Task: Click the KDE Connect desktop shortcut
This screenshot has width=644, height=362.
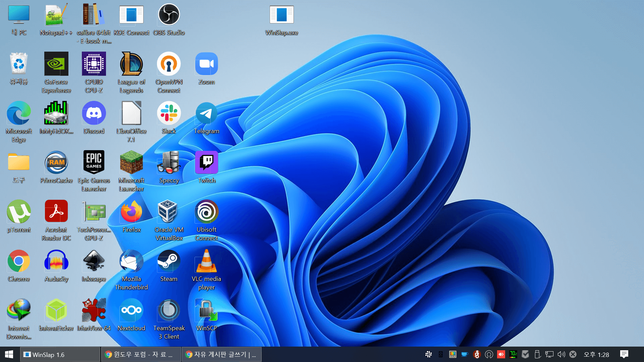Action: (x=131, y=20)
